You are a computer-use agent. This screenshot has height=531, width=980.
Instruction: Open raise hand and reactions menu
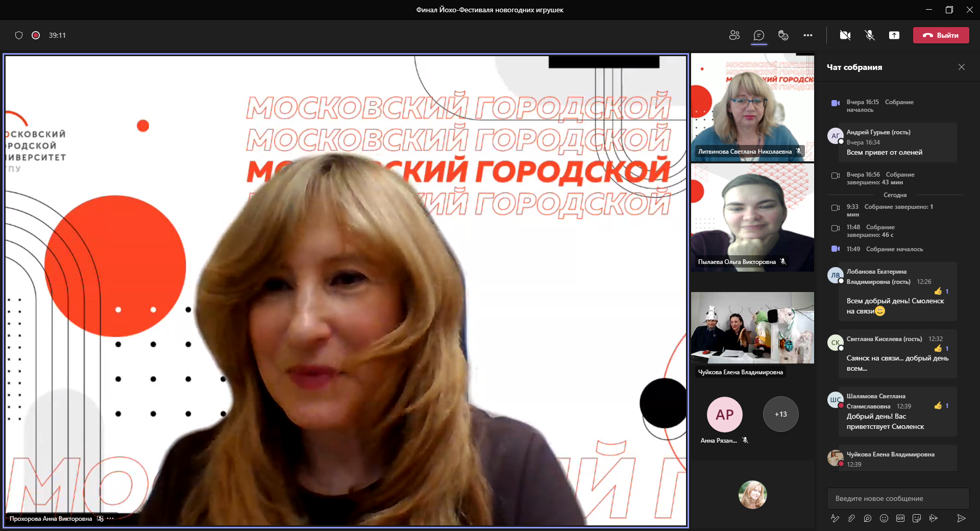coord(783,35)
